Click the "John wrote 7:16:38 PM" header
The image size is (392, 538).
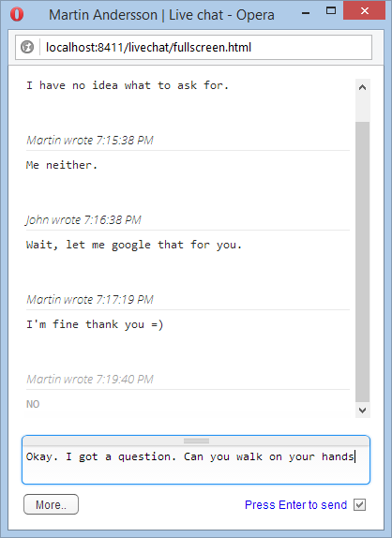click(83, 219)
